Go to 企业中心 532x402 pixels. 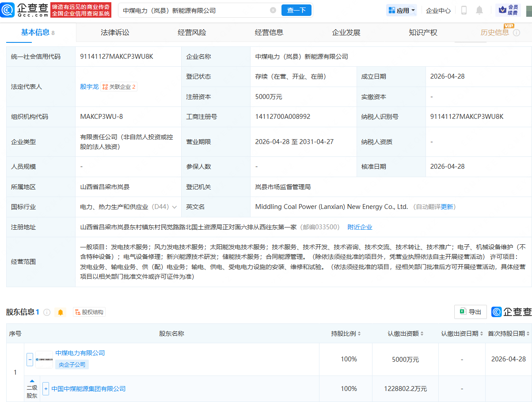coord(438,10)
